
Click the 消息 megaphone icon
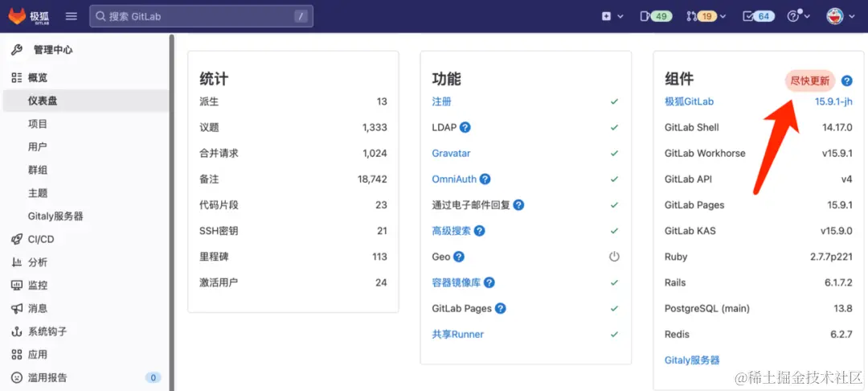point(17,308)
